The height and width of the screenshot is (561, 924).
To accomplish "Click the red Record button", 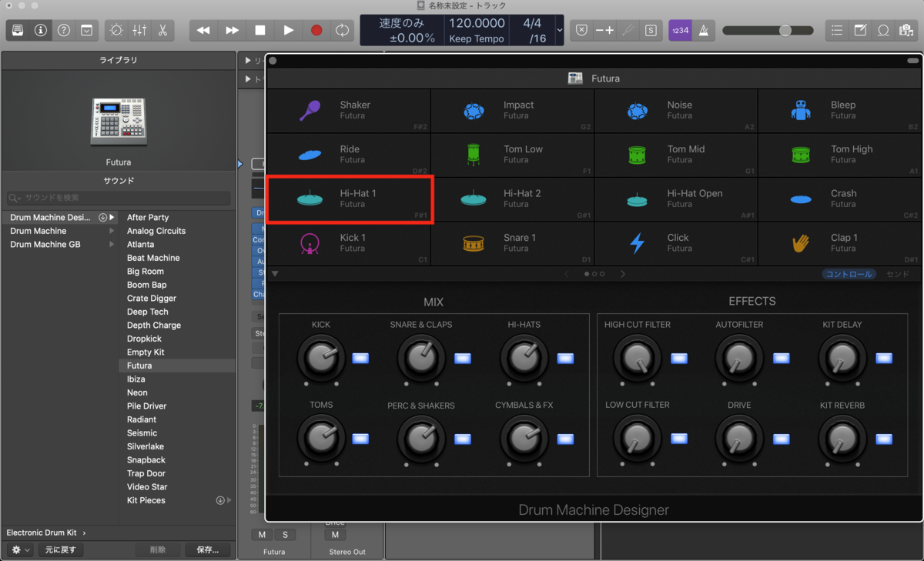I will [x=316, y=31].
